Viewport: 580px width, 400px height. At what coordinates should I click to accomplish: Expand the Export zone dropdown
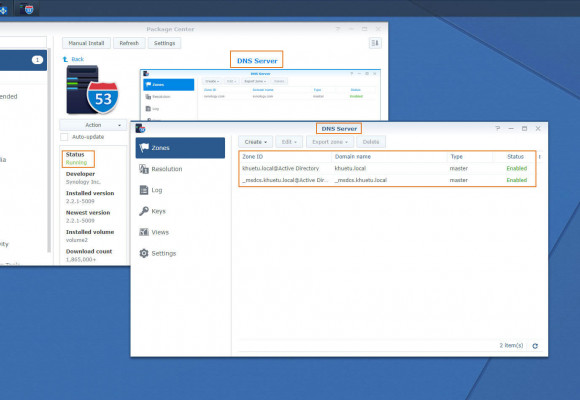[330, 142]
